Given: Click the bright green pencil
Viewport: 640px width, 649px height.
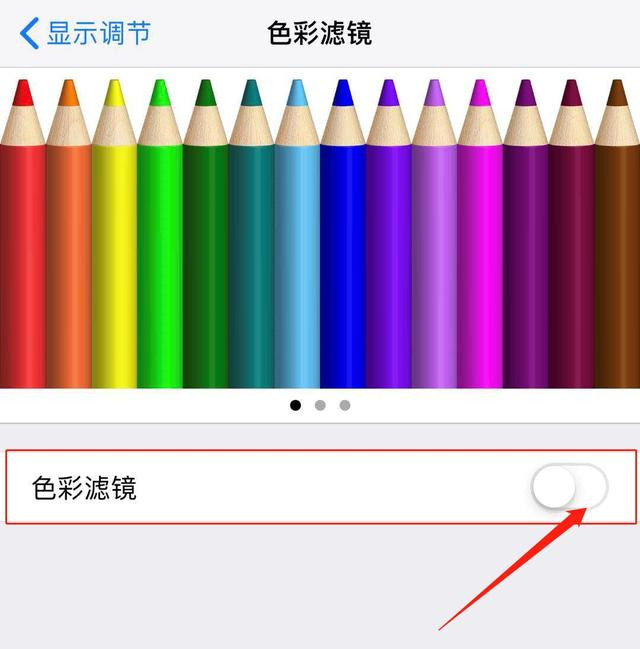Looking at the screenshot, I should tap(160, 234).
